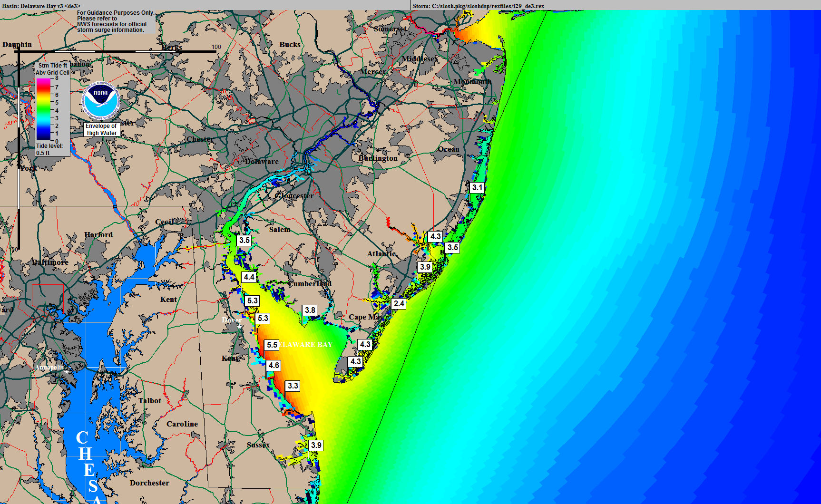Click the Storm rexfile path header
Viewport: 821px width, 504px height.
point(478,6)
